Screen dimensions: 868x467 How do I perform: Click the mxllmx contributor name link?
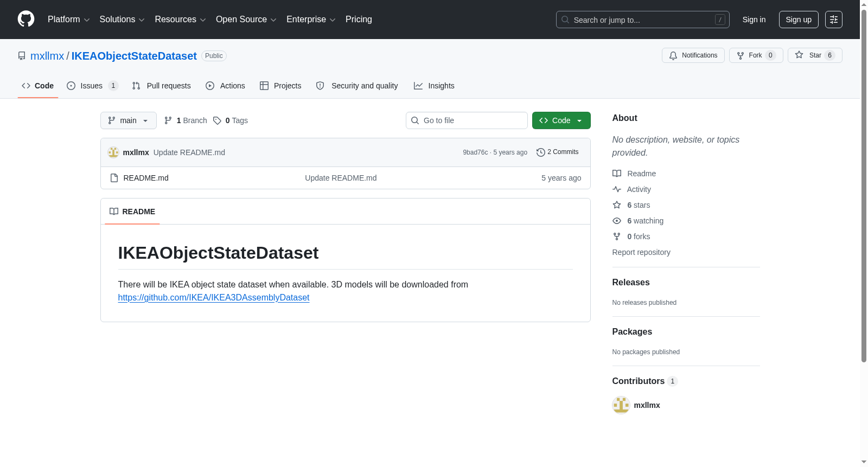point(647,405)
